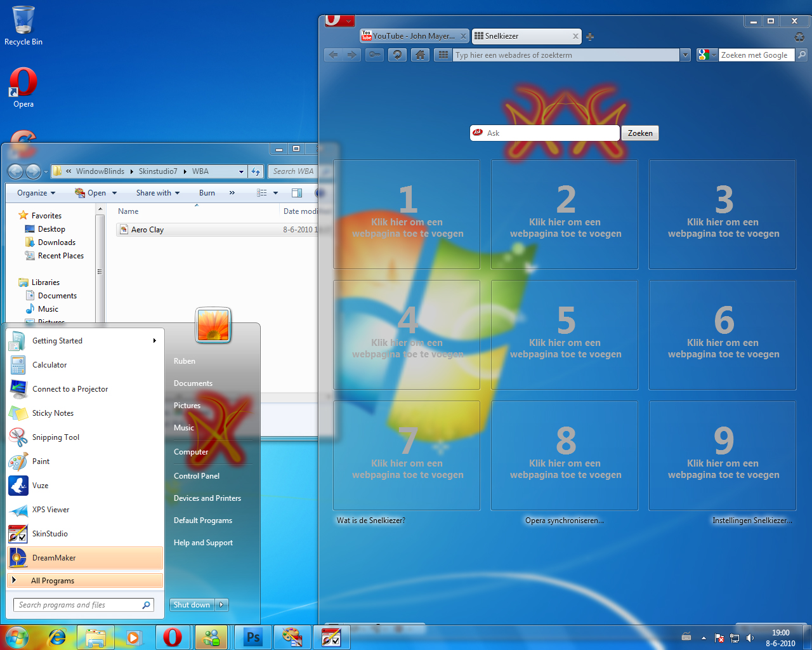Select the Aero Clay file
This screenshot has width=812, height=650.
(147, 230)
